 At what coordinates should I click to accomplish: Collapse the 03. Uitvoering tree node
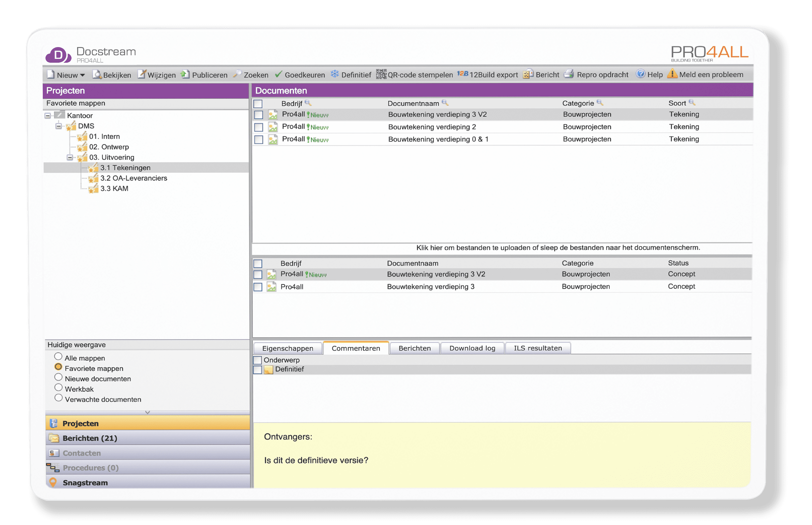(x=69, y=157)
